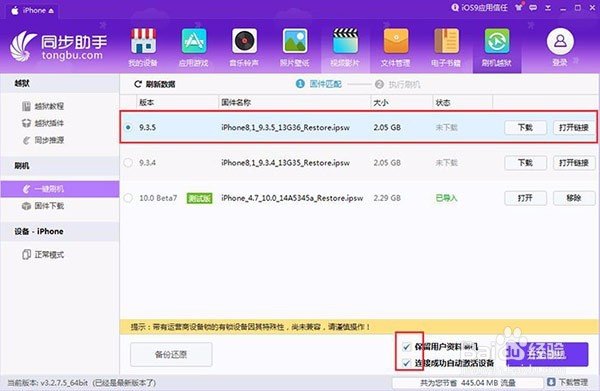Click 移除 remove button for 10.0 Beta7

coord(574,198)
